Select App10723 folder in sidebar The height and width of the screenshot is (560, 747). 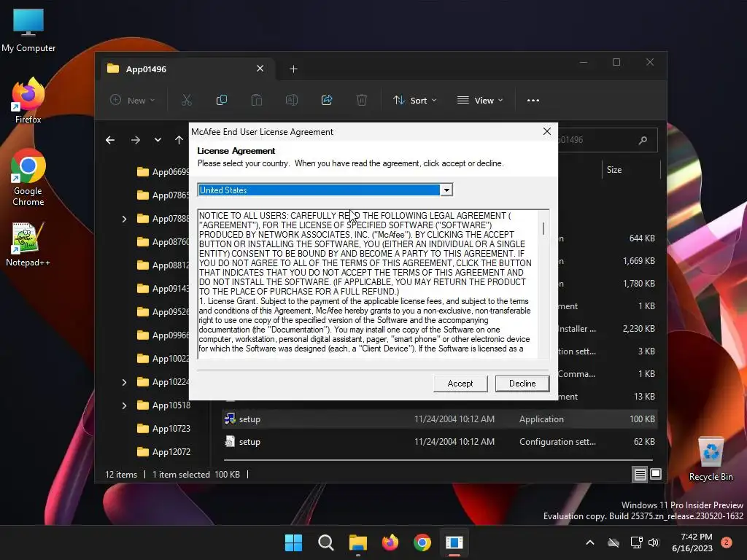tap(163, 429)
